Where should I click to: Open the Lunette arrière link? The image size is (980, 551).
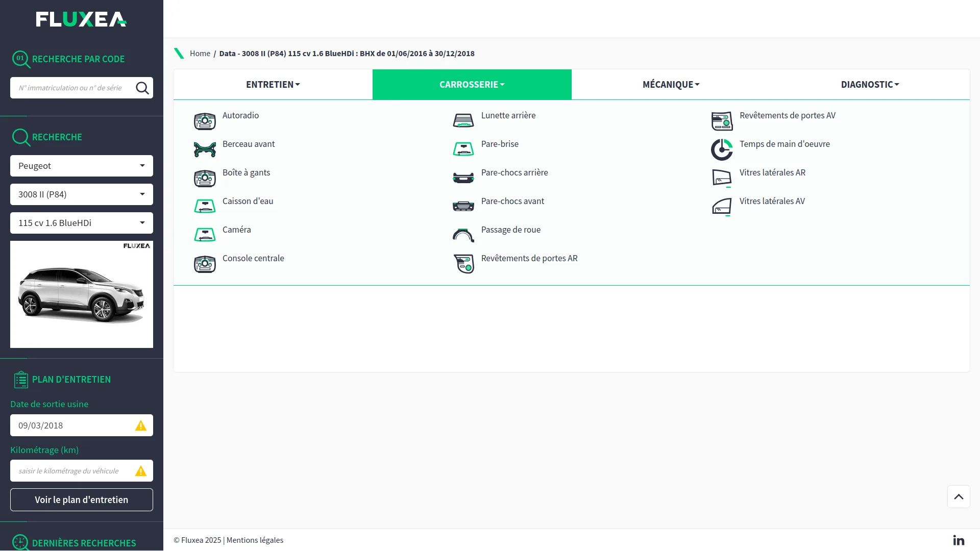(x=508, y=115)
